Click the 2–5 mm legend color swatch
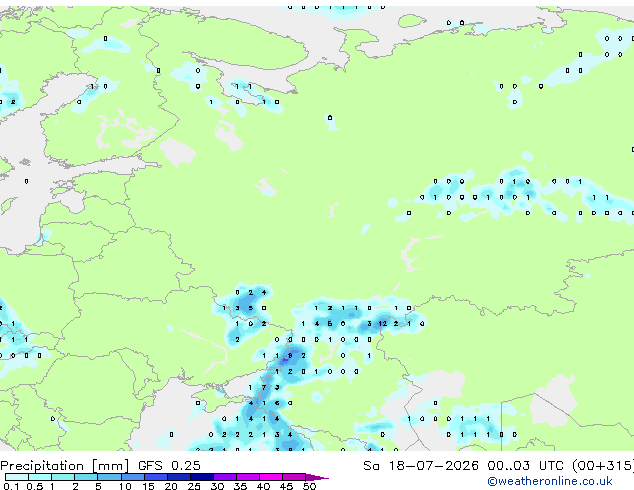Viewport: 634px width, 490px height. click(x=86, y=477)
